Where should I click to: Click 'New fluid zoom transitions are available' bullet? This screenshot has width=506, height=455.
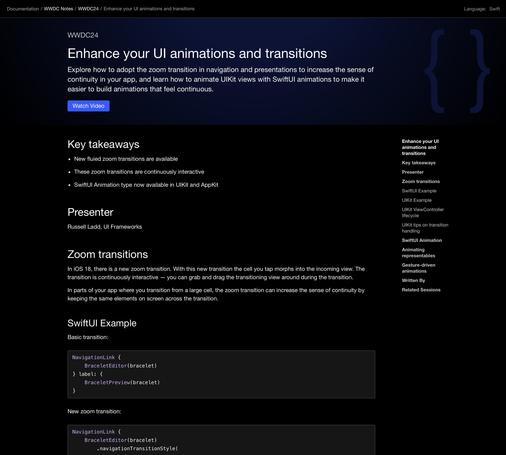pyautogui.click(x=126, y=159)
